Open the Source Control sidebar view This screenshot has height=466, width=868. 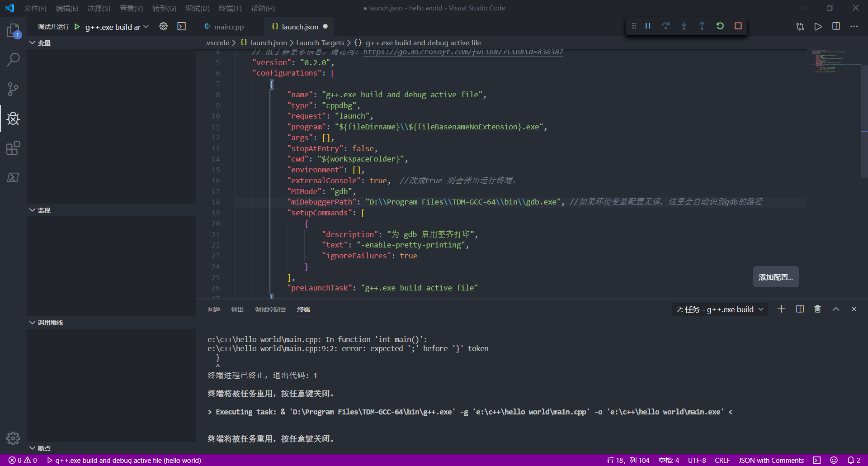pos(13,89)
